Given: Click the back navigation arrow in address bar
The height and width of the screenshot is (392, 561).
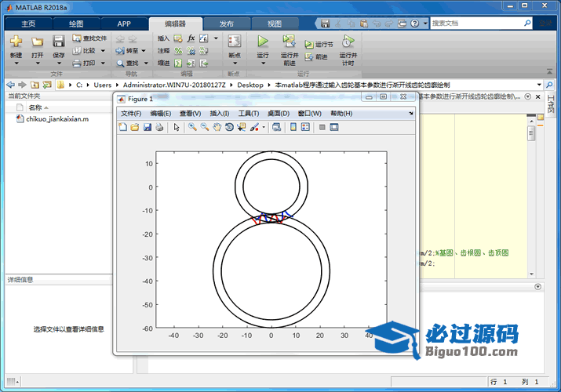Looking at the screenshot, I should point(11,85).
